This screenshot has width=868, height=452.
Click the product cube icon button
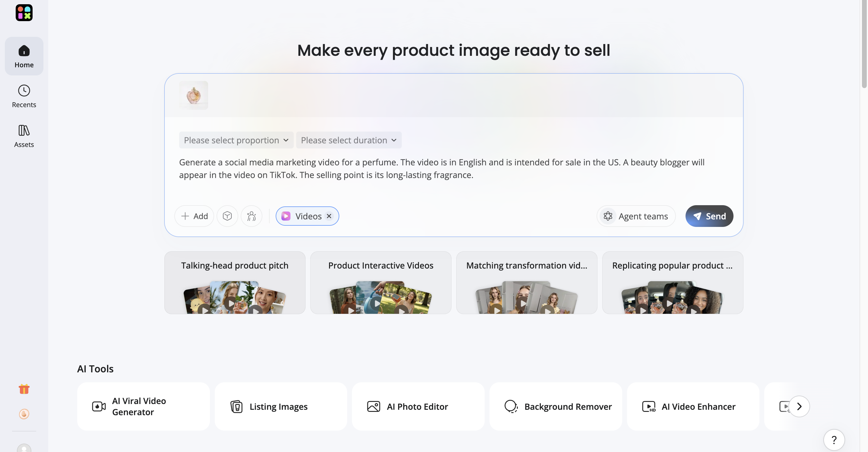(x=227, y=216)
